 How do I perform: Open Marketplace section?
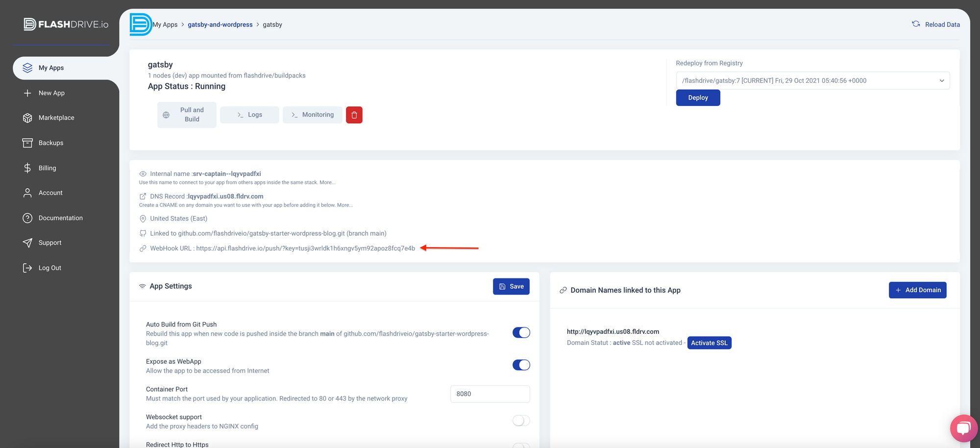point(56,118)
